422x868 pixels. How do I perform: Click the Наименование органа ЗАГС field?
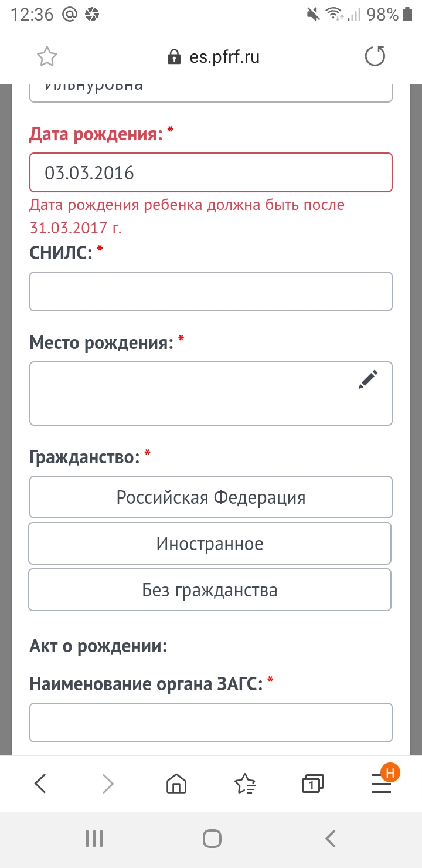(x=211, y=723)
